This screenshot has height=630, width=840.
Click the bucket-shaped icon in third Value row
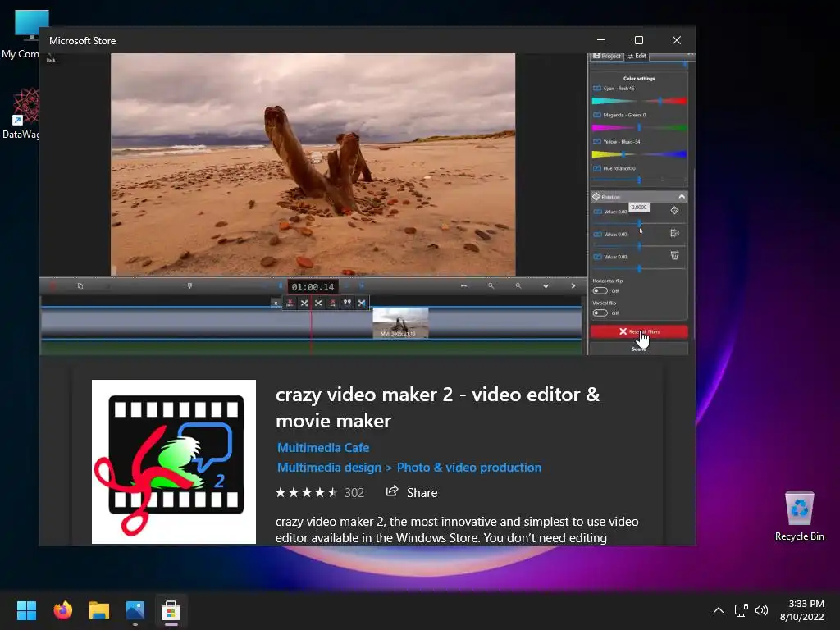tap(674, 256)
